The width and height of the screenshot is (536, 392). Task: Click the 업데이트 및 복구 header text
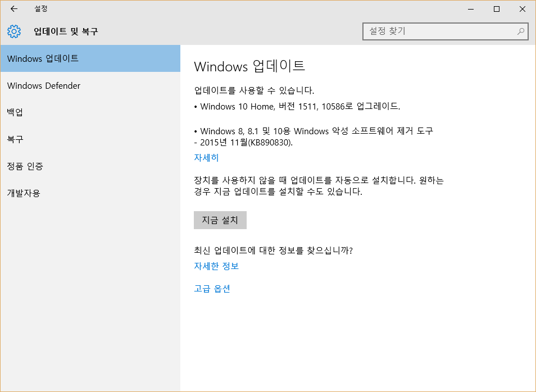click(x=66, y=31)
